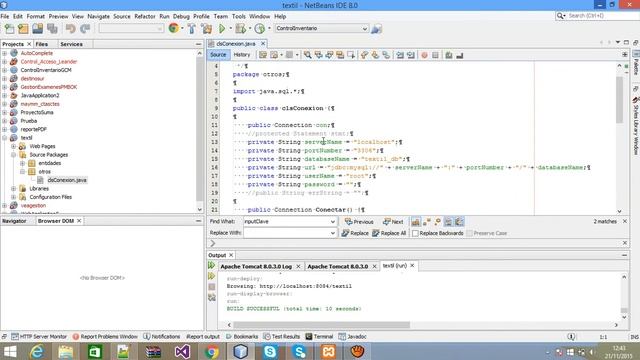Click the New File toolbar icon
This screenshot has height=360, width=640.
(x=9, y=29)
